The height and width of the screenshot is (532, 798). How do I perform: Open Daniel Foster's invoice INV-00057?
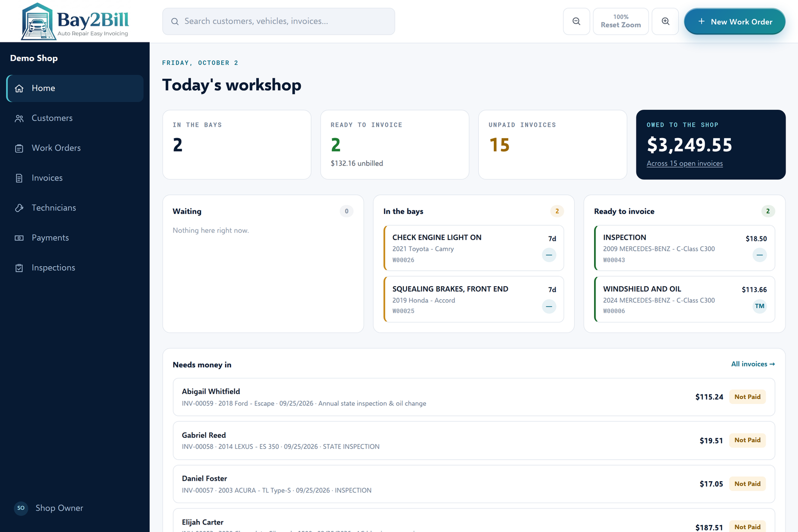pos(474,484)
